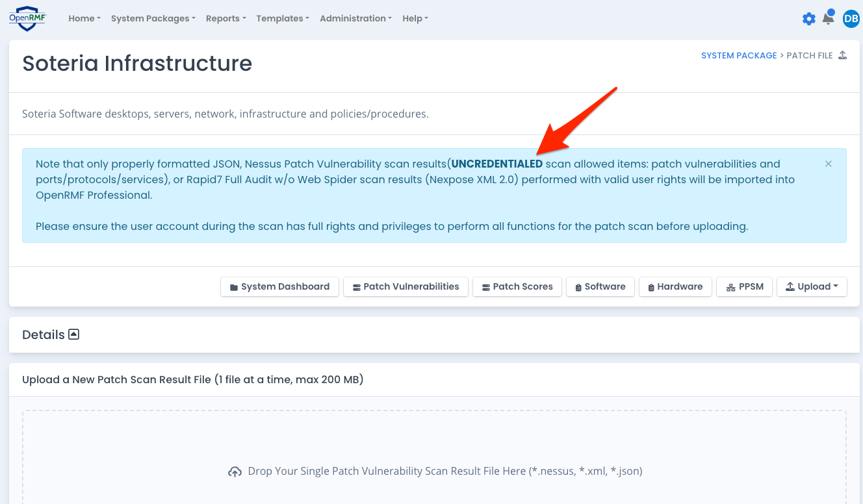Image resolution: width=863 pixels, height=504 pixels.
Task: Open the Administration menu
Action: tap(355, 18)
